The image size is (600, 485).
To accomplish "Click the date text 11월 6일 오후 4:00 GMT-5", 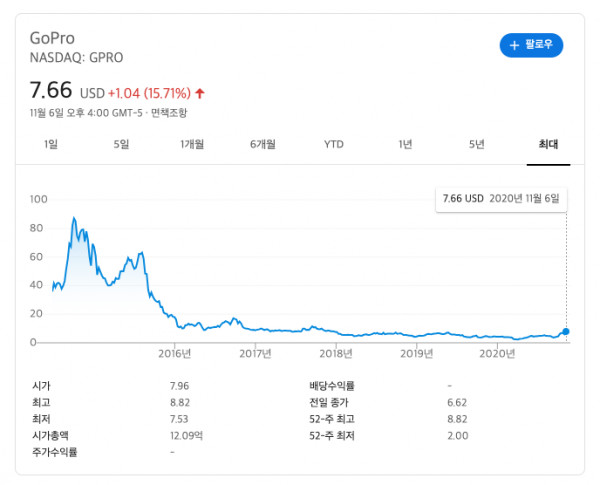I will click(86, 113).
